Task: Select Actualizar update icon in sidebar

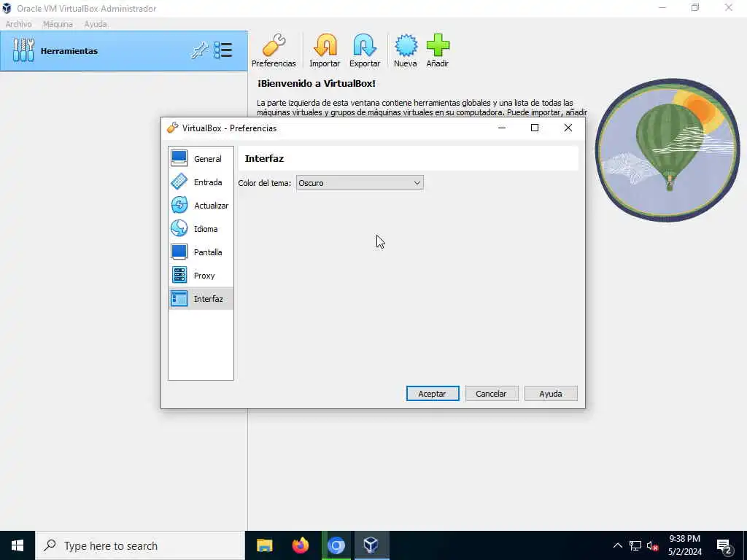Action: tap(179, 205)
